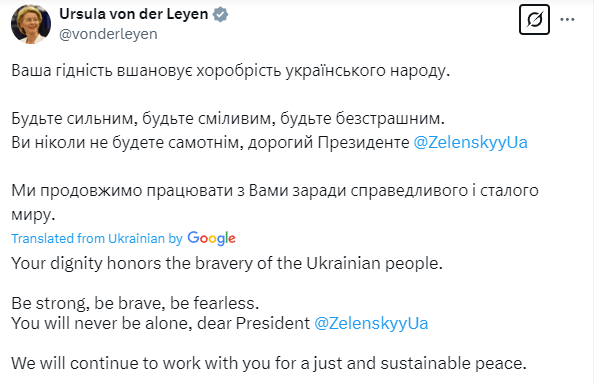This screenshot has width=594, height=385.
Task: Click the line Будьте сильним, будьте сміливим
Action: 228,119
